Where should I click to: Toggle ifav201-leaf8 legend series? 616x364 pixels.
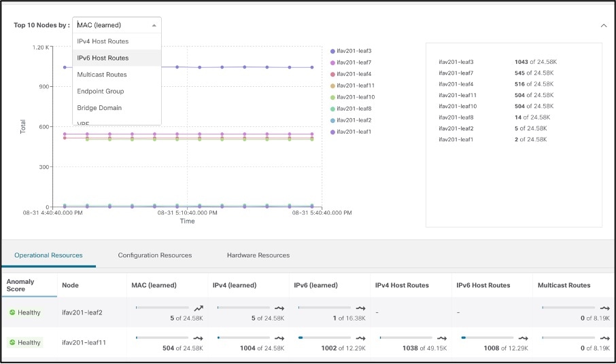pos(350,109)
